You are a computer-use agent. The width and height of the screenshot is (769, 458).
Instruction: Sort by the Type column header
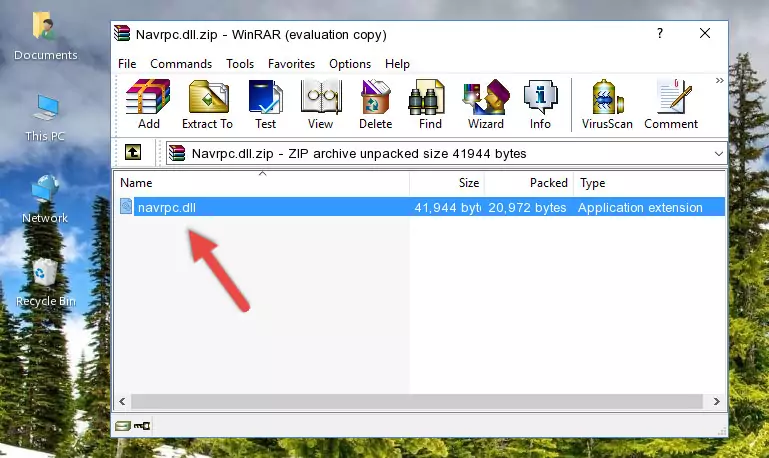tap(649, 183)
